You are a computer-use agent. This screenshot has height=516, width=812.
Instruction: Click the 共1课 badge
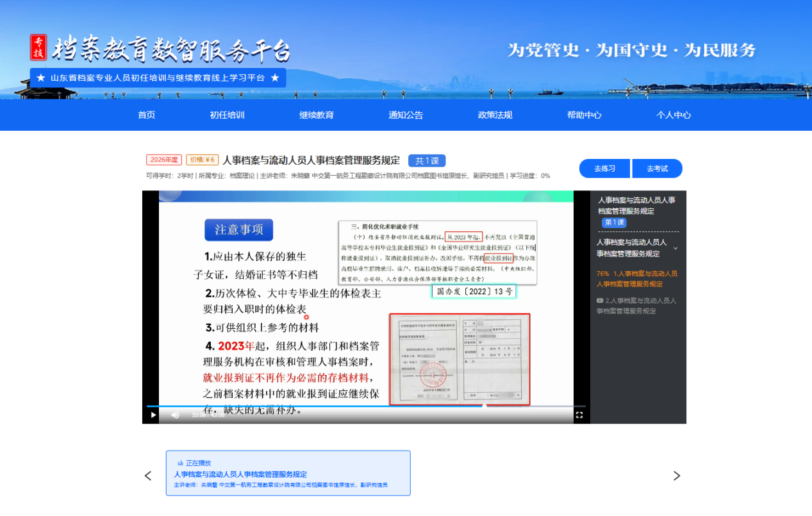click(427, 161)
